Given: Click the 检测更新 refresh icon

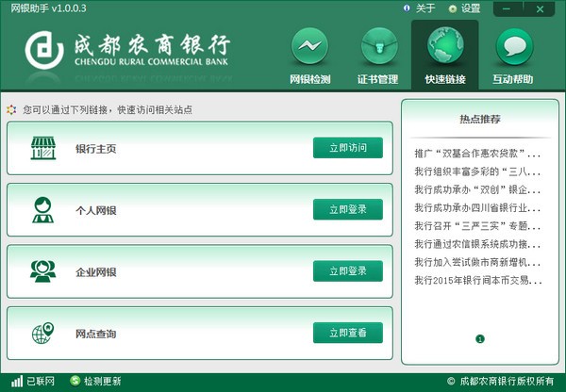Looking at the screenshot, I should 75,381.
